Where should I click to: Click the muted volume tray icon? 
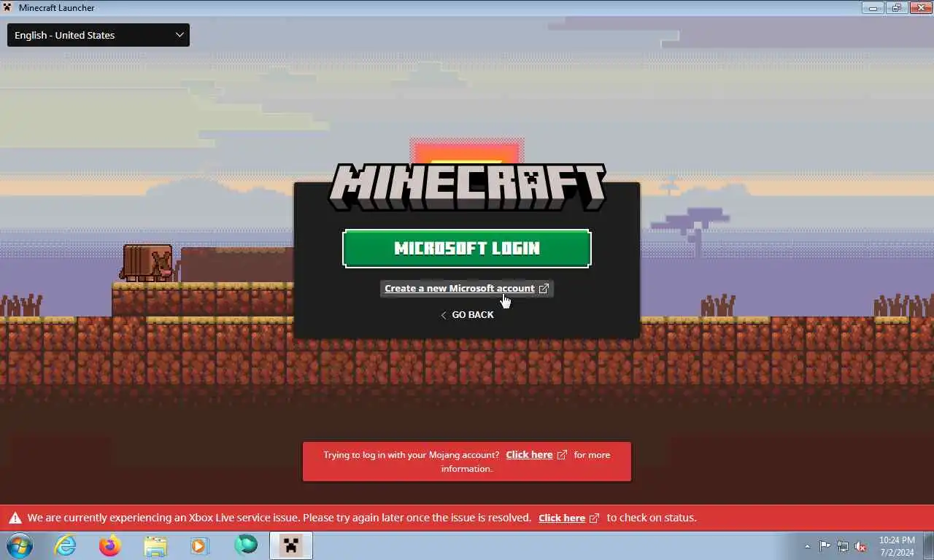click(860, 545)
